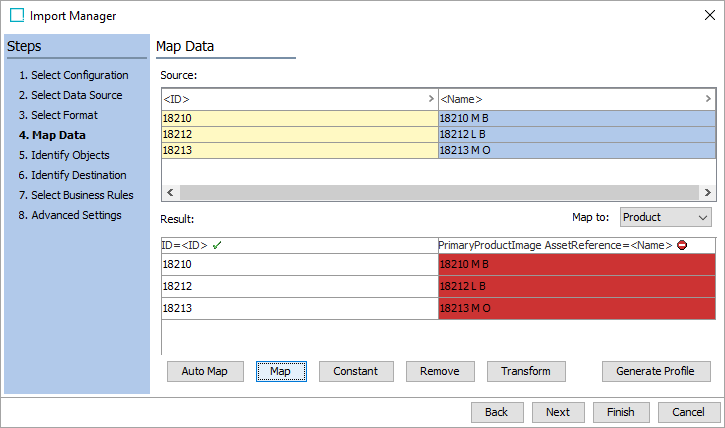Screen dimensions: 725x428
Task: Click the Cancel button
Action: click(x=689, y=412)
